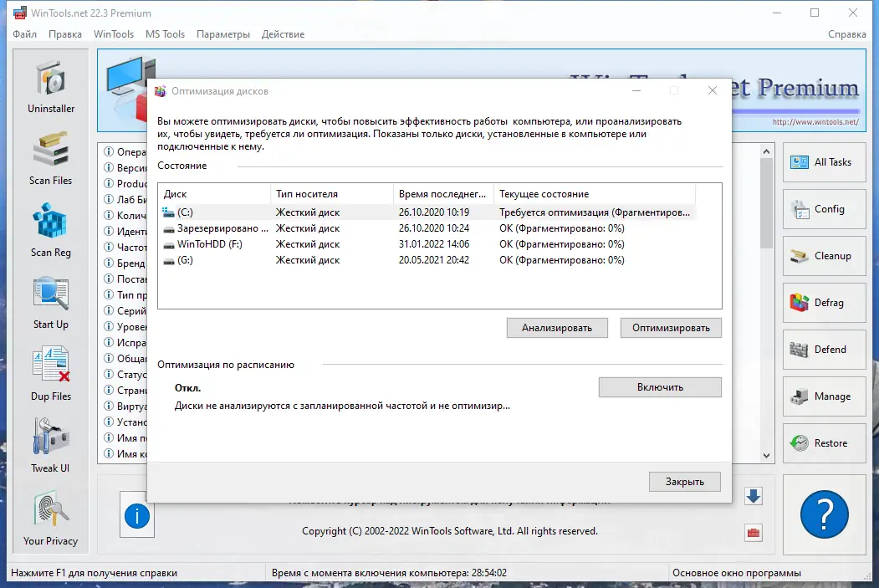879x588 pixels.
Task: Click the blue down arrow icon
Action: [x=754, y=496]
